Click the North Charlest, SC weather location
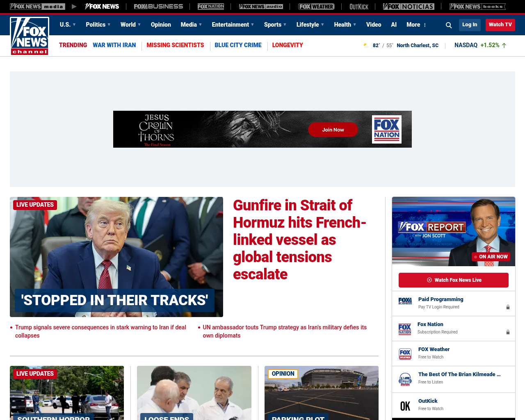This screenshot has width=525, height=420. (418, 46)
